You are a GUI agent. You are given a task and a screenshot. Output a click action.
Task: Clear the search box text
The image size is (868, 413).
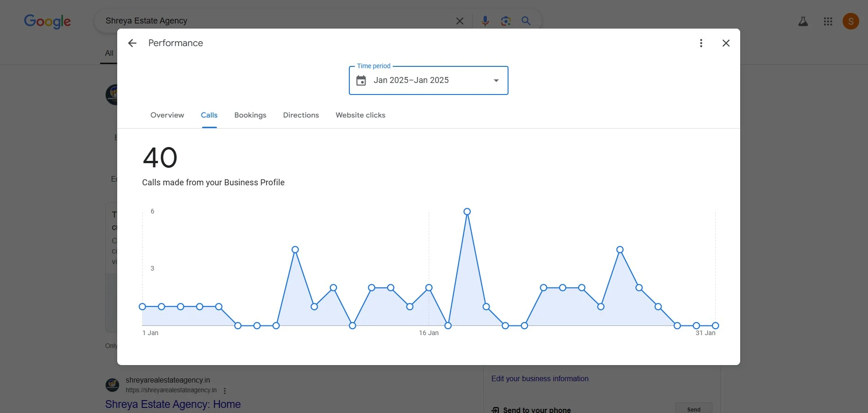(x=460, y=21)
